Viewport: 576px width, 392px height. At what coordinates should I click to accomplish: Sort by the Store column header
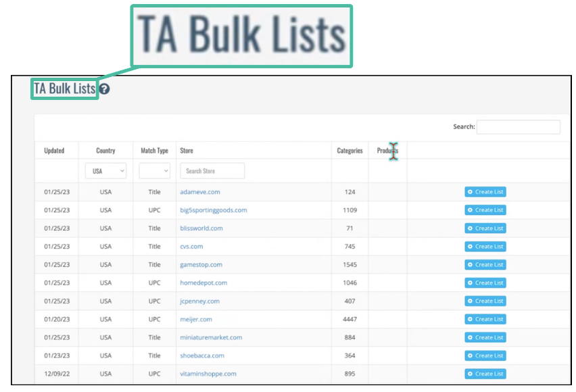[x=186, y=151]
